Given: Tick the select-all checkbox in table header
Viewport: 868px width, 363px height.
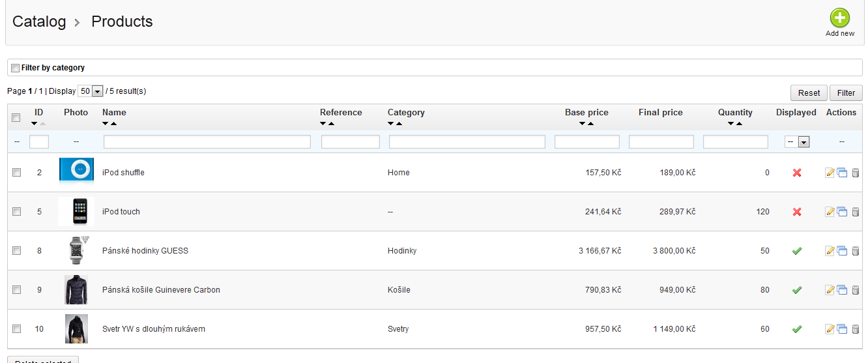Looking at the screenshot, I should (x=16, y=117).
